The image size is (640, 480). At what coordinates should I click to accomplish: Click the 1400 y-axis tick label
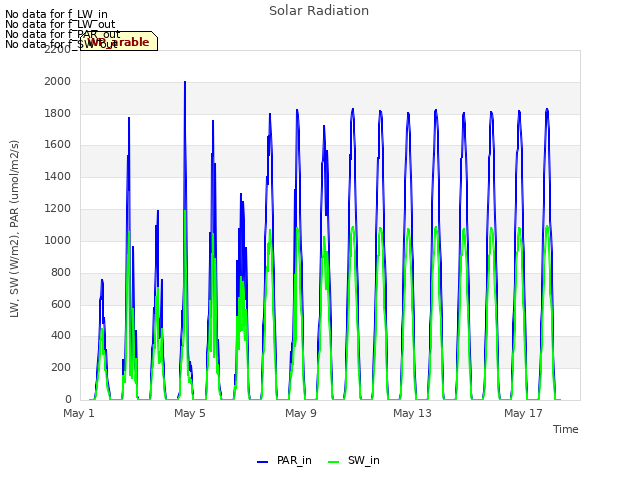click(x=58, y=176)
